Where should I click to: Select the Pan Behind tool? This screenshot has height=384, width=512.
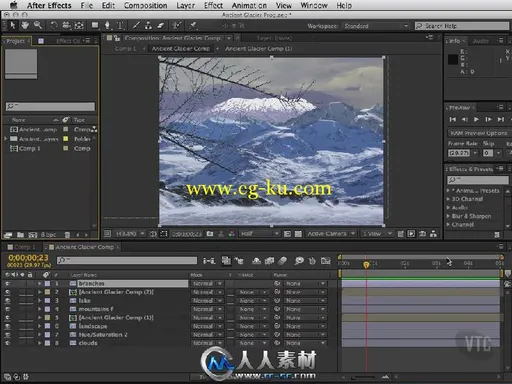[79, 25]
